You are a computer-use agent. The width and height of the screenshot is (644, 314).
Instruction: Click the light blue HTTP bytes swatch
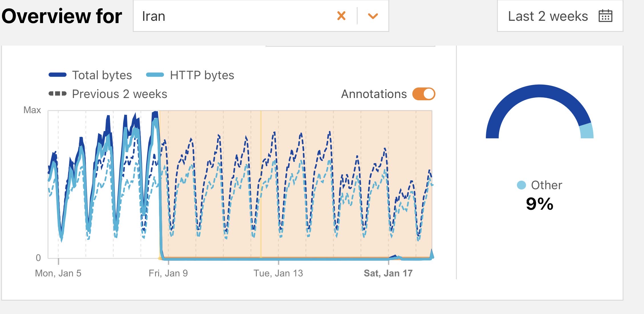click(155, 75)
